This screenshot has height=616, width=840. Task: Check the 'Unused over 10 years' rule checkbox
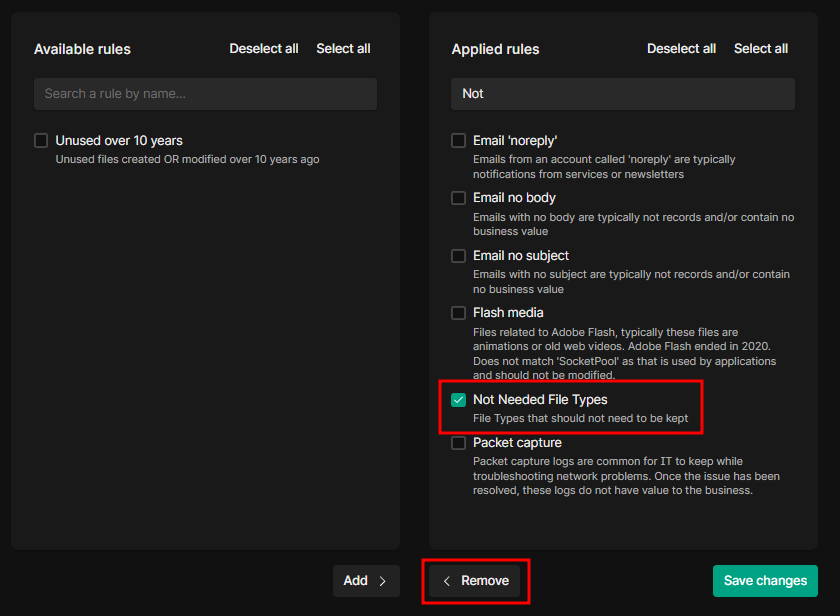tap(41, 141)
